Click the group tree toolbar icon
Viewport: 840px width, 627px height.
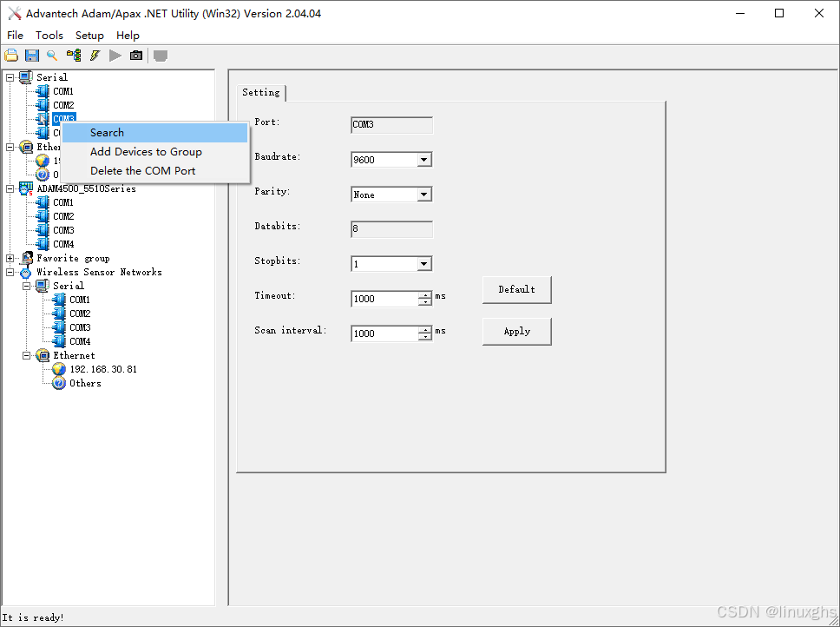point(74,56)
